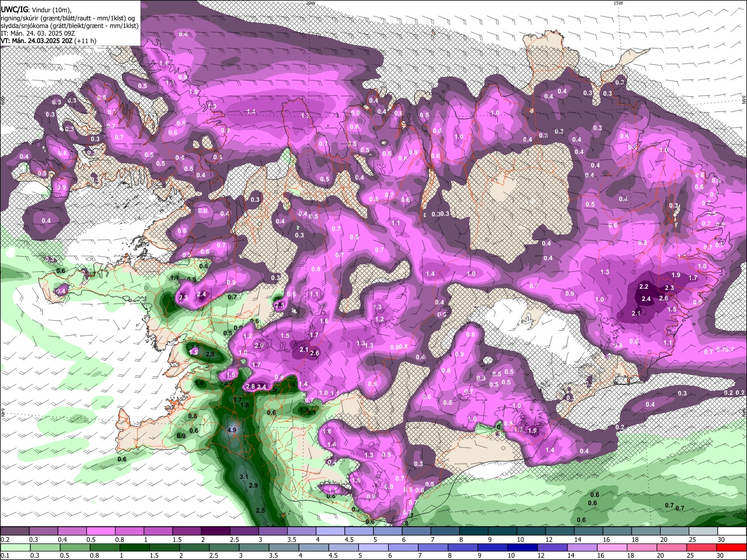Select the bright red bottom-row swatch ending at 30
The image size is (747, 560).
732,547
